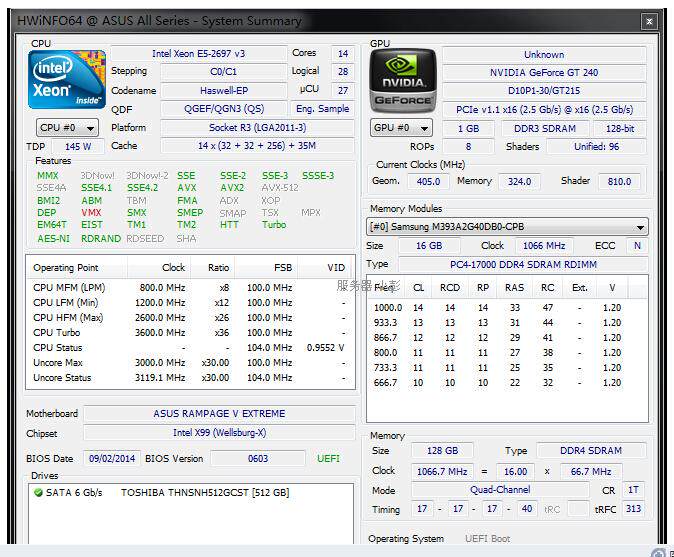Click the QGEF/QGN3 (QS) QDF field
This screenshot has height=557, width=674.
[x=224, y=109]
